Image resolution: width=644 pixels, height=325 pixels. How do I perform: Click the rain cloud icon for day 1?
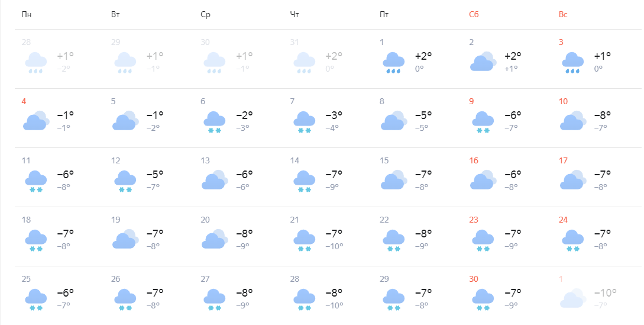pos(393,63)
